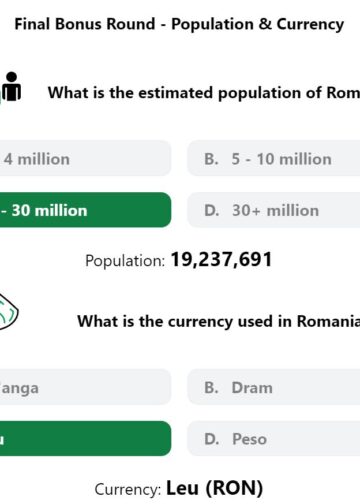Click the person silhouette population icon
This screenshot has height=504, width=360.
point(11,87)
